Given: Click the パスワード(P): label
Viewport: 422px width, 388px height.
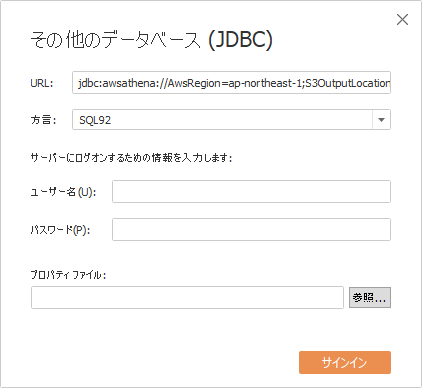Looking at the screenshot, I should tap(60, 230).
